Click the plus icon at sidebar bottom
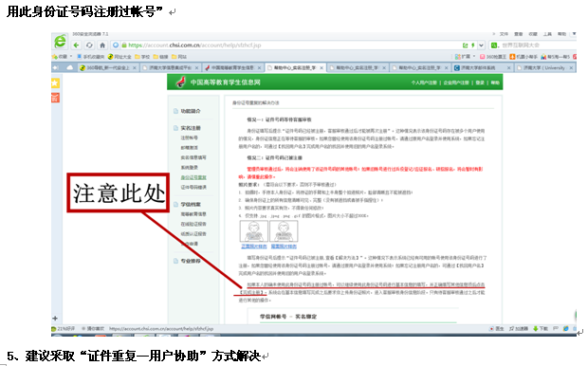 (55, 319)
